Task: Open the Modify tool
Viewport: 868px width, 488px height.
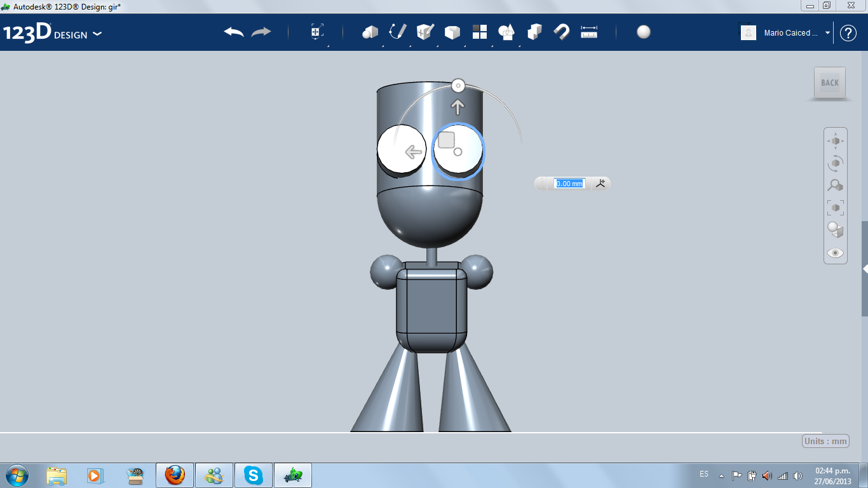Action: click(x=452, y=32)
